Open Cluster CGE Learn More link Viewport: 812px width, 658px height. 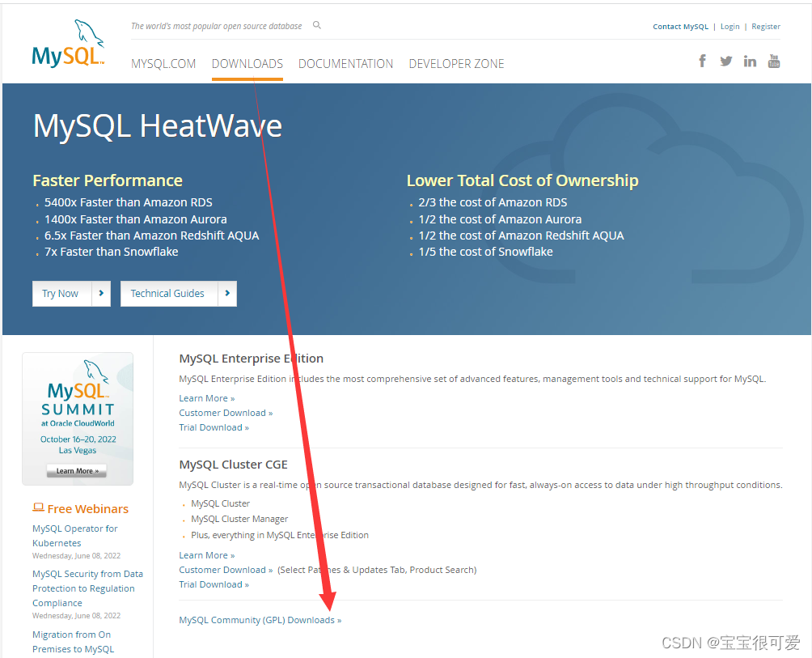point(206,555)
